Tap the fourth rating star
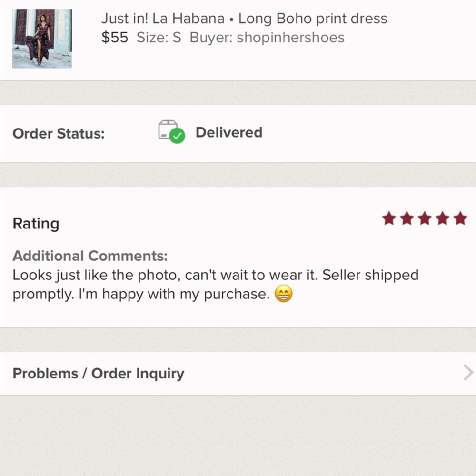476x476 pixels. click(x=442, y=219)
